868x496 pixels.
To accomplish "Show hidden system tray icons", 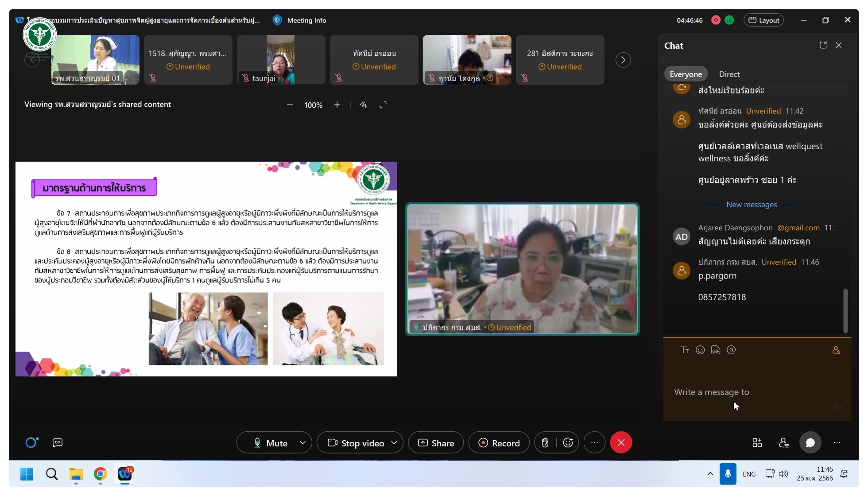I will [x=710, y=474].
